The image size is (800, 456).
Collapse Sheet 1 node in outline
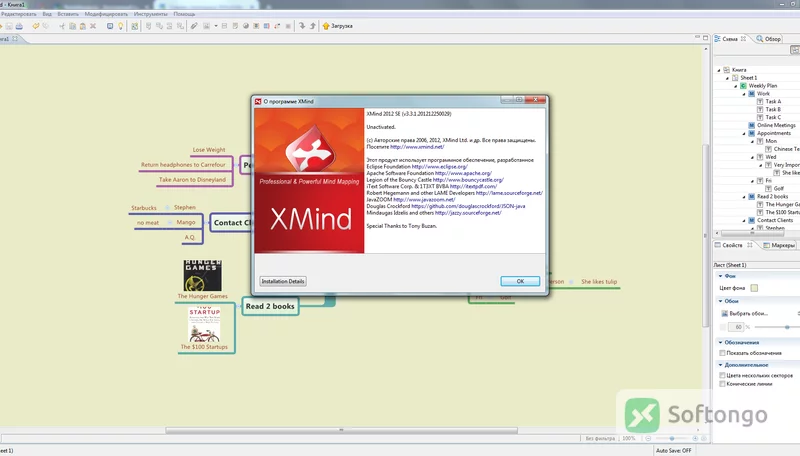click(727, 78)
